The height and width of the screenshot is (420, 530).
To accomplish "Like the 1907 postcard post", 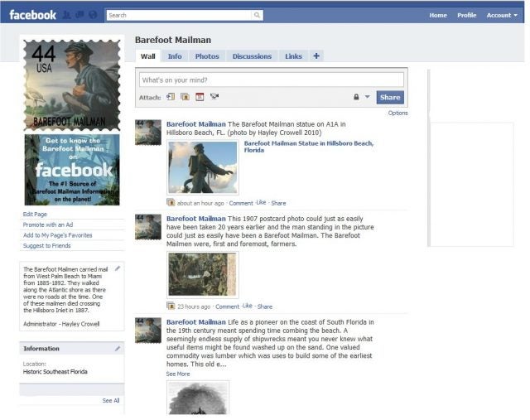I will coord(248,306).
